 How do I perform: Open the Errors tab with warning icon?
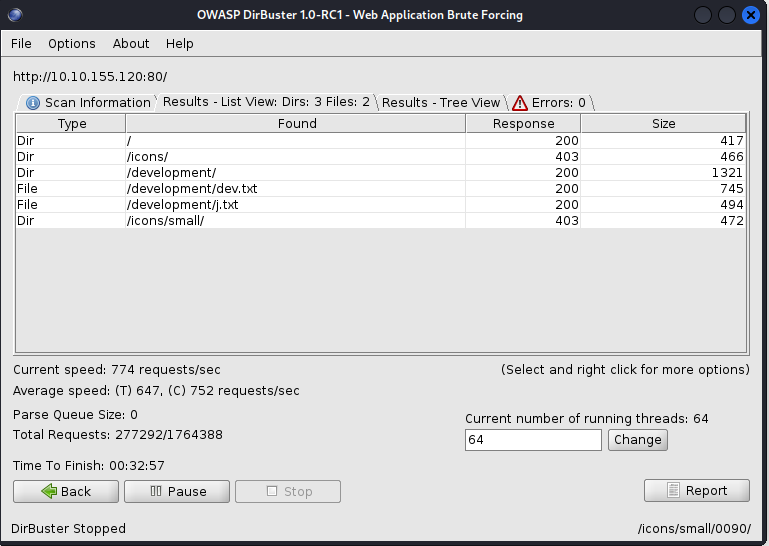(549, 102)
